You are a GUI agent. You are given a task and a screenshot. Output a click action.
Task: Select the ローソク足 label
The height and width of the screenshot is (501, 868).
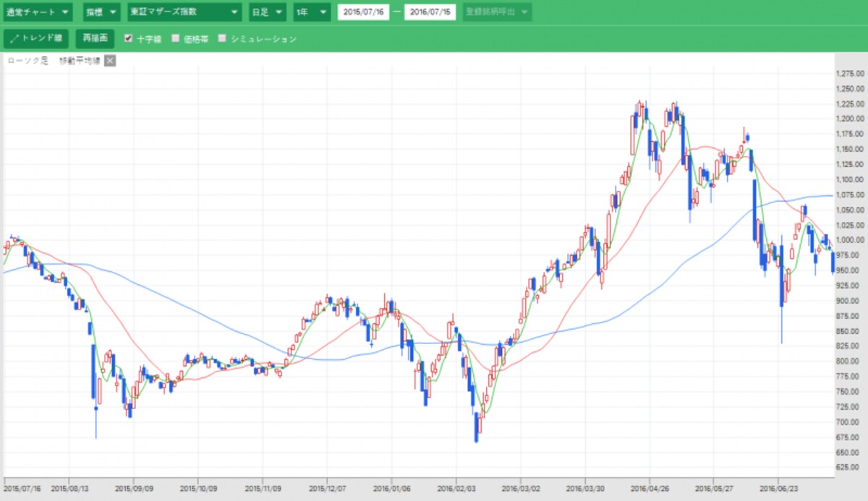pos(27,61)
